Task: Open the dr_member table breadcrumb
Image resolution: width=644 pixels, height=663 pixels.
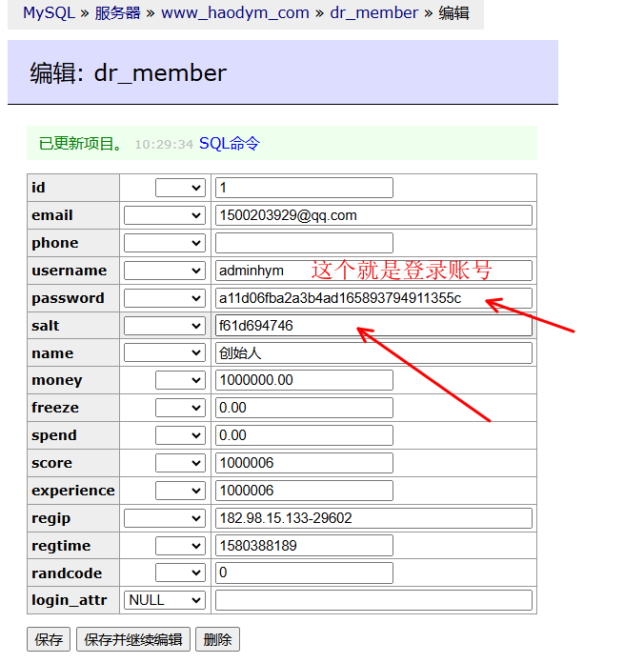Action: coord(374,13)
